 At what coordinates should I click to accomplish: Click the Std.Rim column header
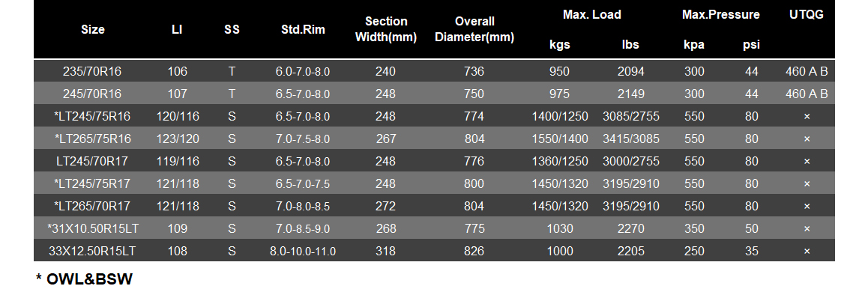(x=303, y=30)
